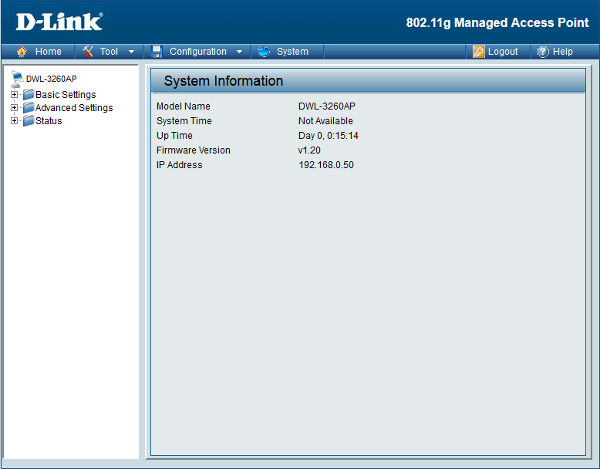600x469 pixels.
Task: Open the Tool menu label
Action: (x=109, y=52)
